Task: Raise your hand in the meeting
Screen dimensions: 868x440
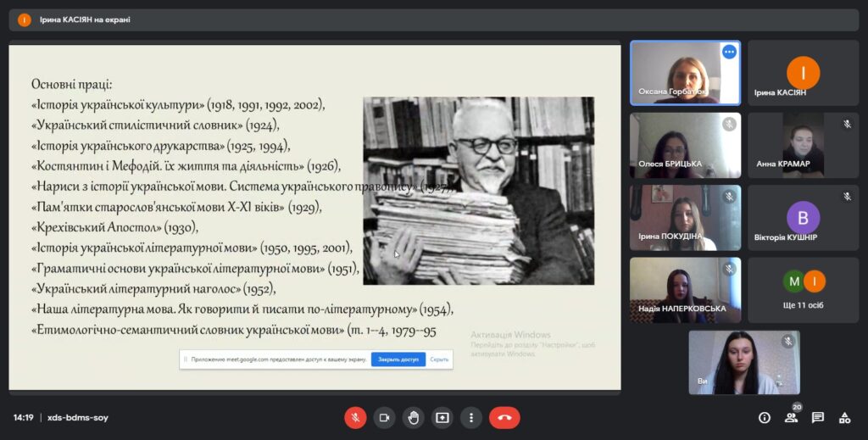Action: coord(413,417)
